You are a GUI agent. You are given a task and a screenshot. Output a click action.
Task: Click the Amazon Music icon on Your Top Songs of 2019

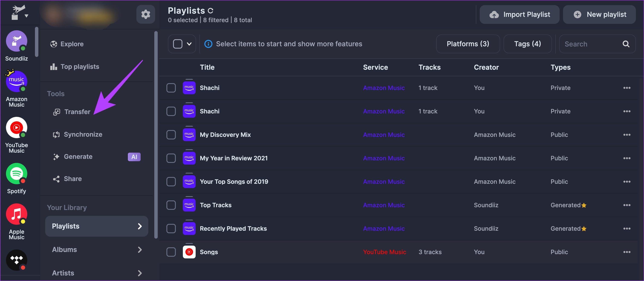[x=189, y=182]
